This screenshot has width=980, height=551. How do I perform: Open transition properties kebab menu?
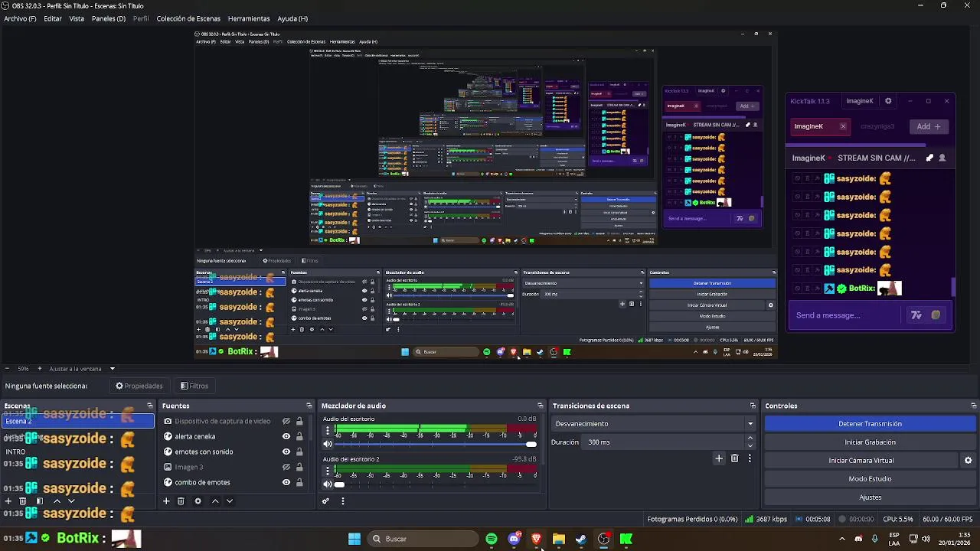point(750,458)
